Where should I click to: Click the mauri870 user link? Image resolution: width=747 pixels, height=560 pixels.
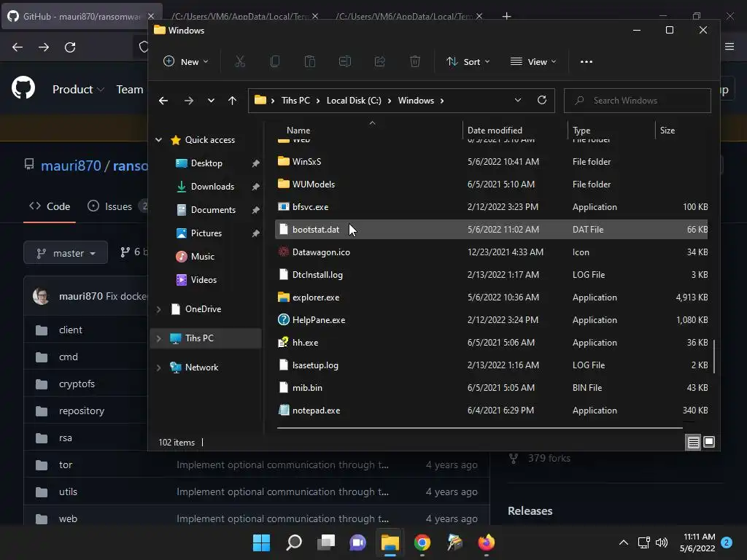click(71, 166)
